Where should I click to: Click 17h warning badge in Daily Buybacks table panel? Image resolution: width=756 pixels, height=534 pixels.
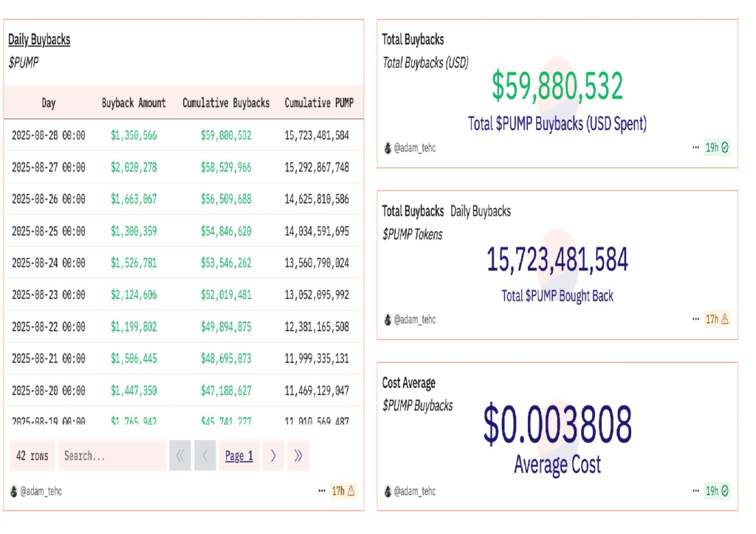[x=343, y=490]
